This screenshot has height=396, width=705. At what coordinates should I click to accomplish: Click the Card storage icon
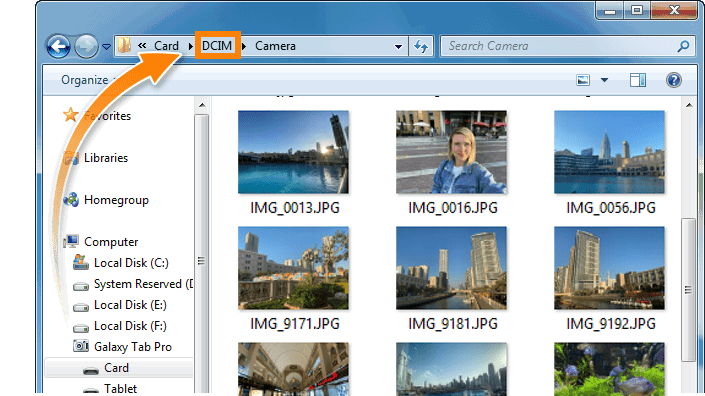pos(91,371)
